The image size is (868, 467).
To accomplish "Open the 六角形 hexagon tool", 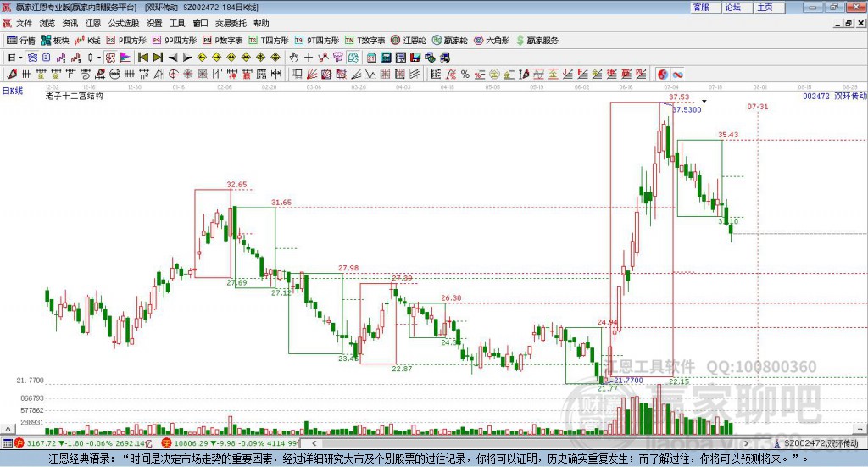I will coord(492,41).
